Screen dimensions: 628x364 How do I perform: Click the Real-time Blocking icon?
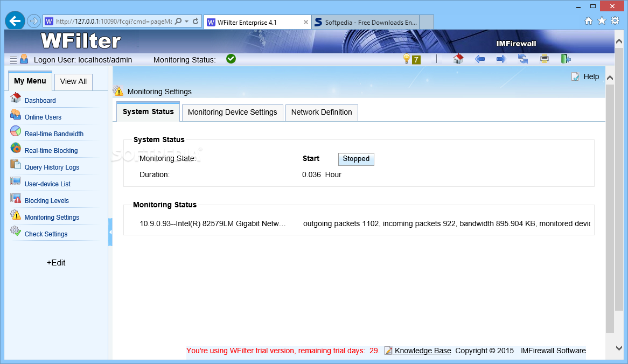[16, 148]
